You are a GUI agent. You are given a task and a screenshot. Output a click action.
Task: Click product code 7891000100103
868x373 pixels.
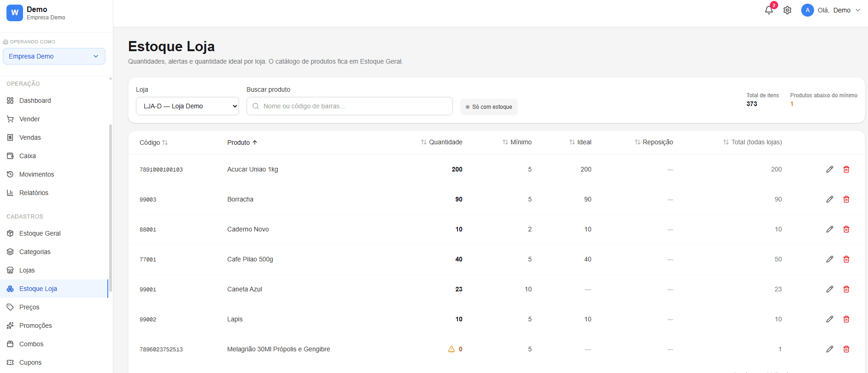(161, 170)
